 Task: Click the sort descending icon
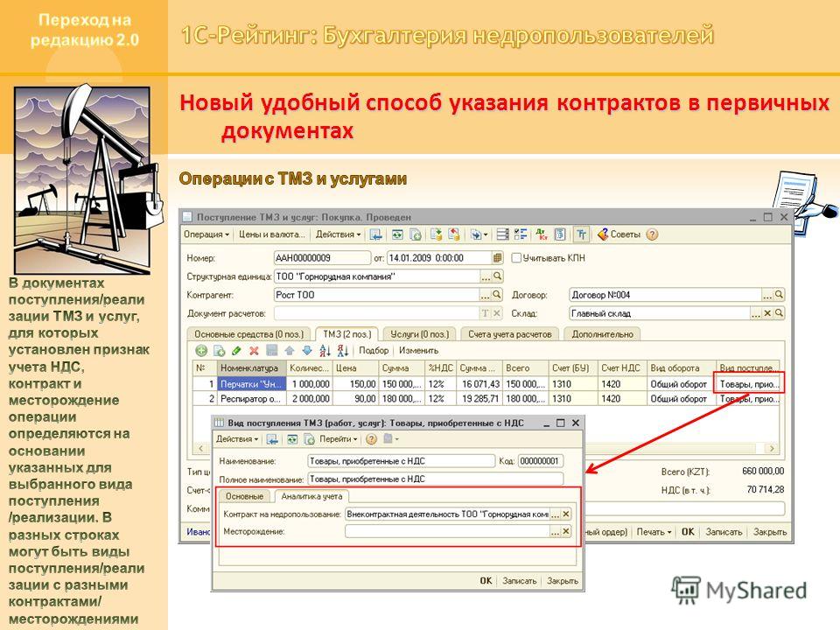(343, 351)
